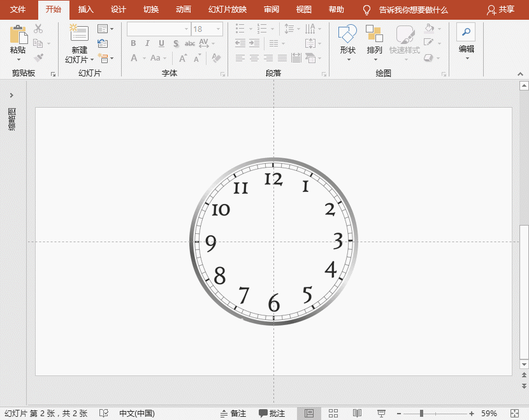
Task: Click the increase indent icon
Action: [254, 43]
